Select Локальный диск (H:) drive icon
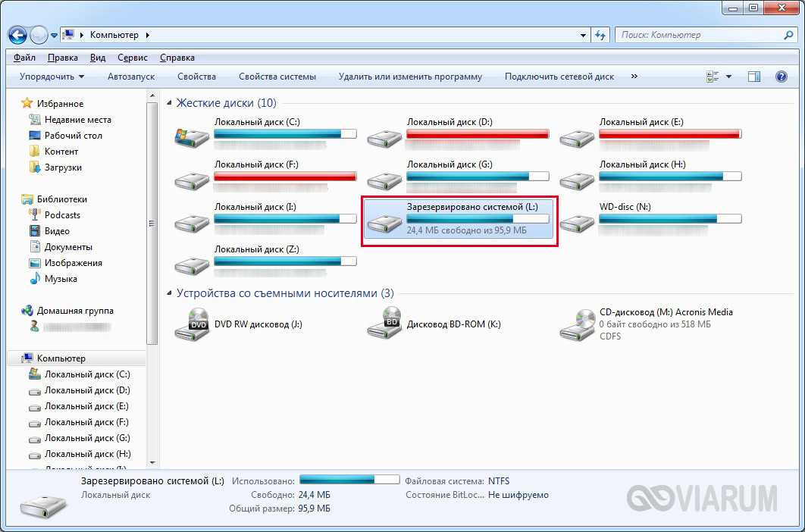 [x=577, y=181]
